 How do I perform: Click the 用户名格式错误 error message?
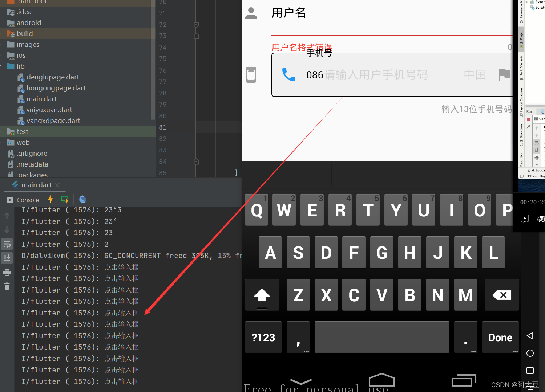pos(302,47)
